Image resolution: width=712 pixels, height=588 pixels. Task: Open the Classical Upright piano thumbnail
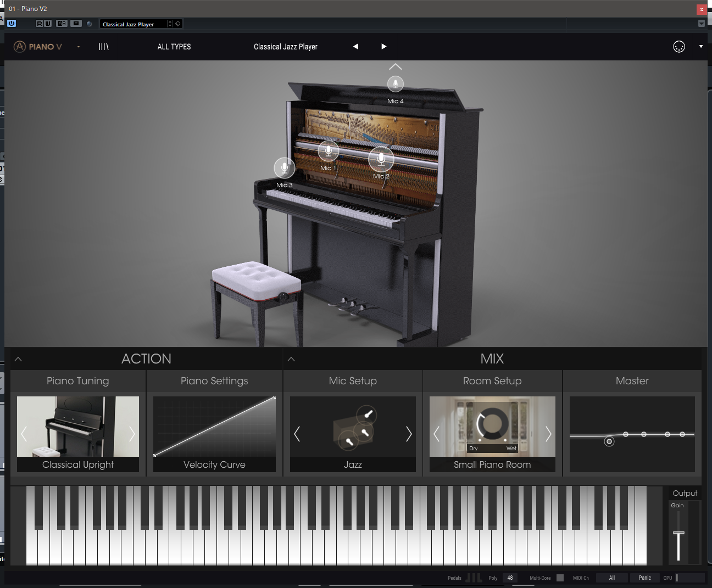pos(78,427)
